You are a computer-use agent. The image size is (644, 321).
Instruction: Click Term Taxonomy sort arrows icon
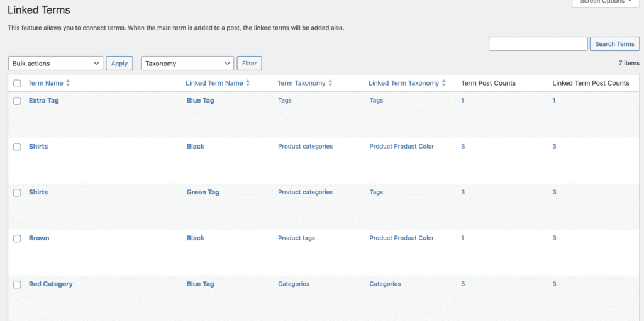point(330,83)
